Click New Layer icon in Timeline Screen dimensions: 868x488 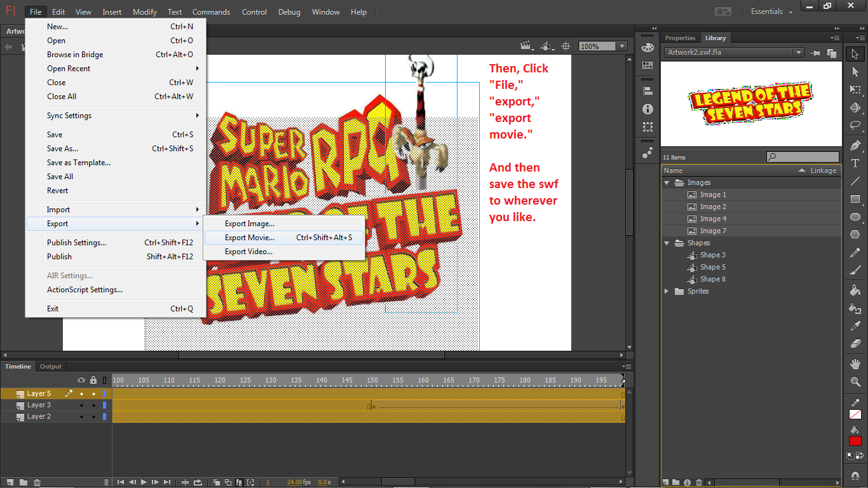tap(10, 482)
